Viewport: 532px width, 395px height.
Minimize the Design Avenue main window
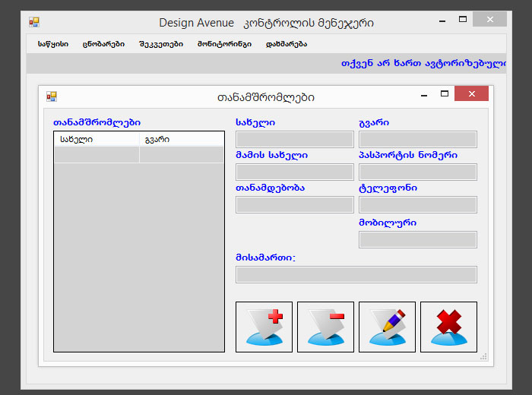click(x=442, y=21)
